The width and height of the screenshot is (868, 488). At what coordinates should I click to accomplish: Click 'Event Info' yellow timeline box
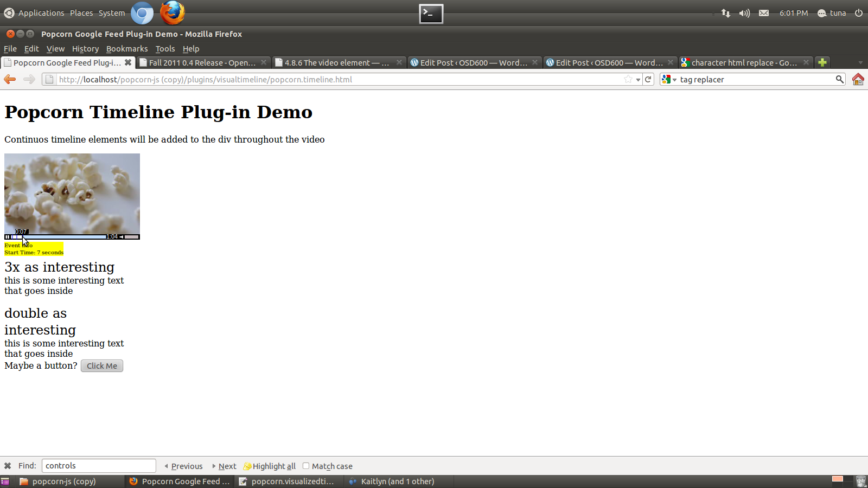34,249
